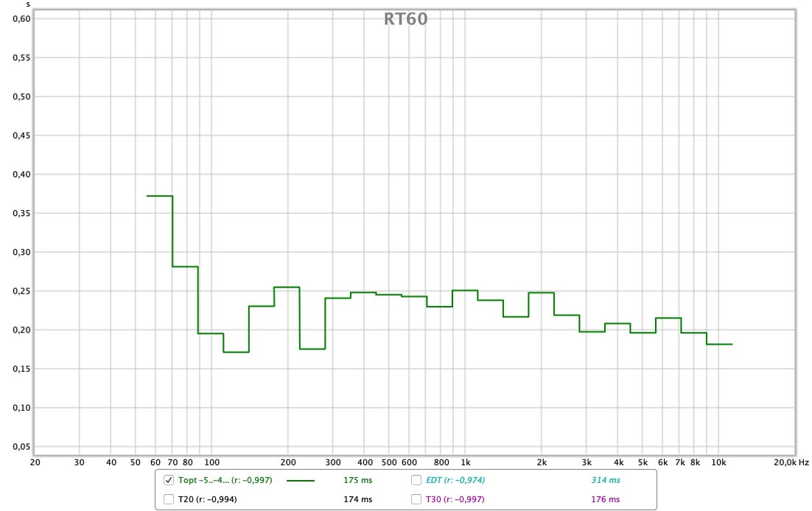The width and height of the screenshot is (812, 511).
Task: Enable the EDT trace checkbox
Action: point(416,480)
